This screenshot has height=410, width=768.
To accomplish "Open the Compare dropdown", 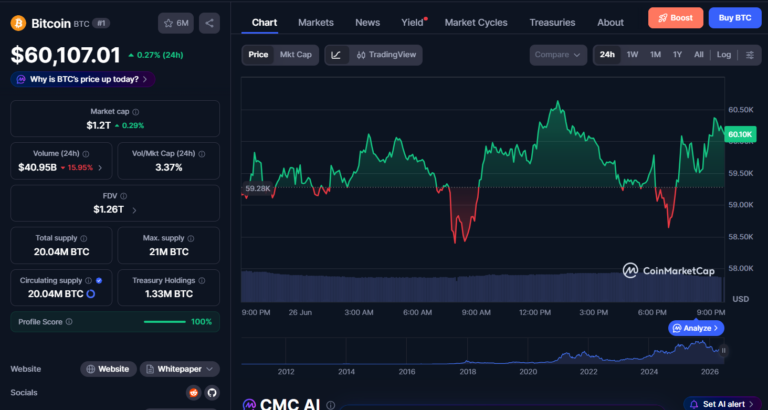I will (x=558, y=55).
